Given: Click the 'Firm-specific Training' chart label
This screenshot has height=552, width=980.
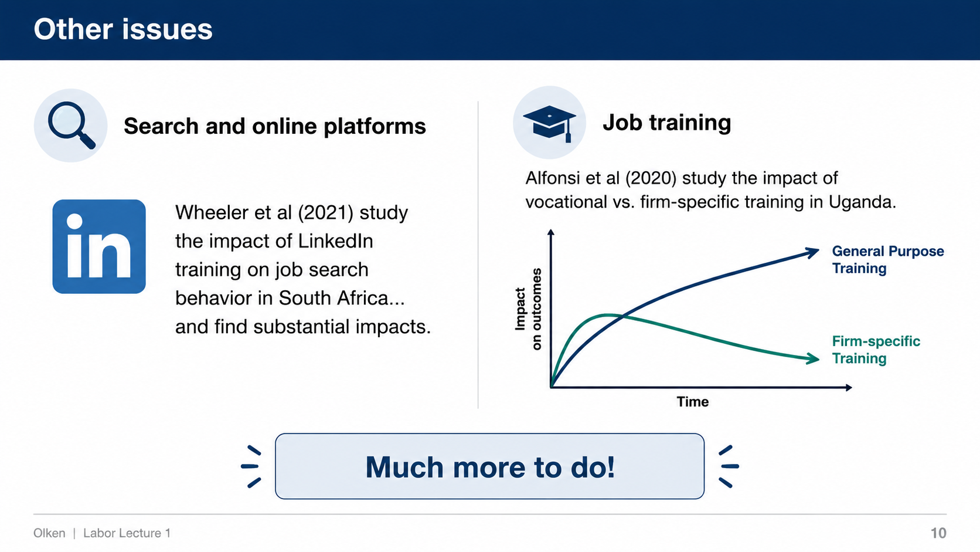Looking at the screenshot, I should [x=876, y=350].
